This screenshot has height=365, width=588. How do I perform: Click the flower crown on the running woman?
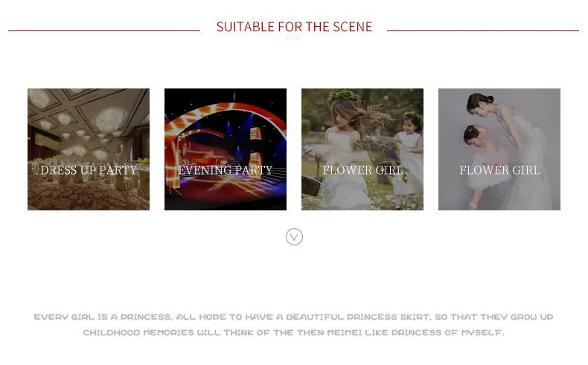[x=344, y=97]
